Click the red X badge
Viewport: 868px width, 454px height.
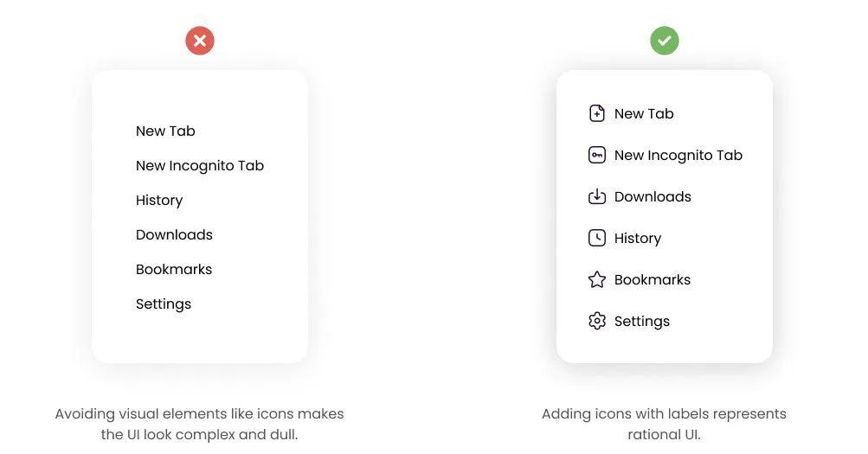click(x=200, y=41)
